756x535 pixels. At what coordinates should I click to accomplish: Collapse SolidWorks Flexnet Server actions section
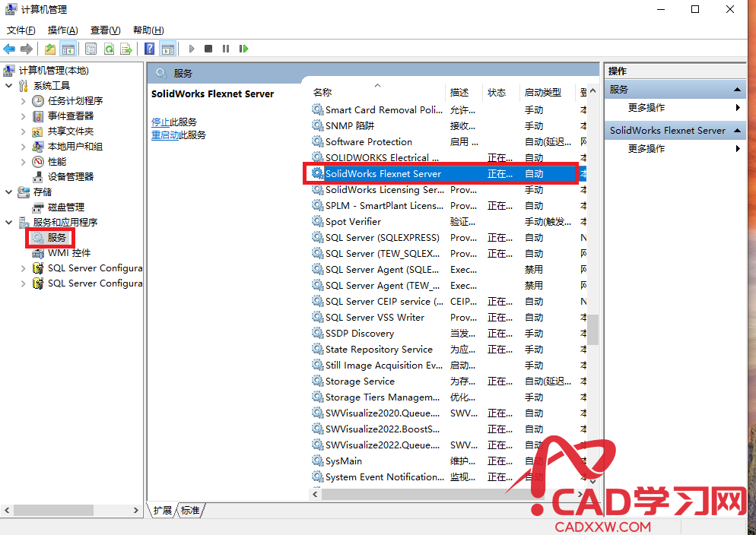737,131
